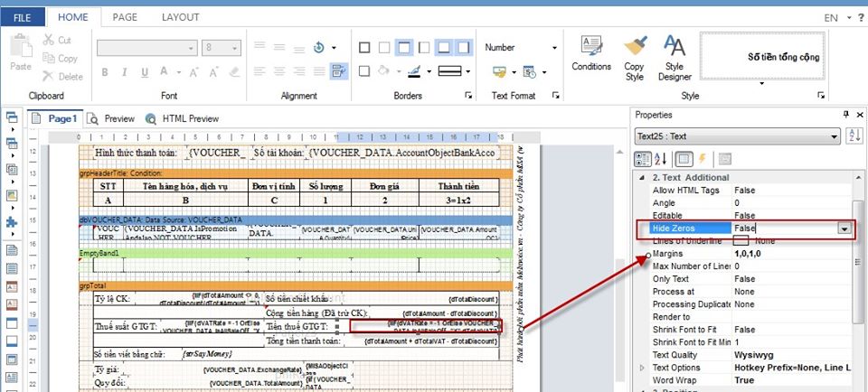Click the Cut button

pyautogui.click(x=58, y=40)
